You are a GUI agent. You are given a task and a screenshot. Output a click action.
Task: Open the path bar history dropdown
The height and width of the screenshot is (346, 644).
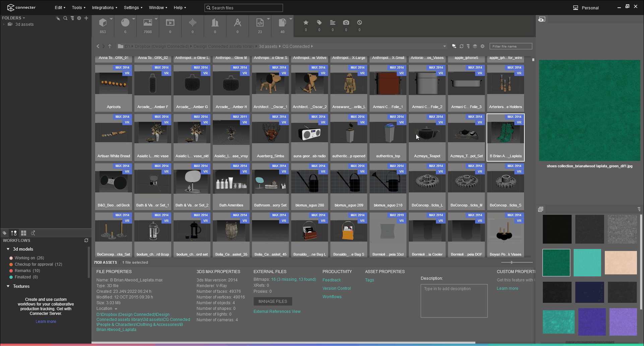coord(445,46)
